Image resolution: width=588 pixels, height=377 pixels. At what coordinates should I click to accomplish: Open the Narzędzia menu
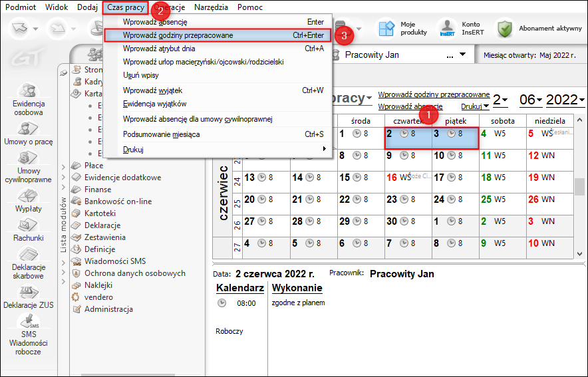click(211, 7)
